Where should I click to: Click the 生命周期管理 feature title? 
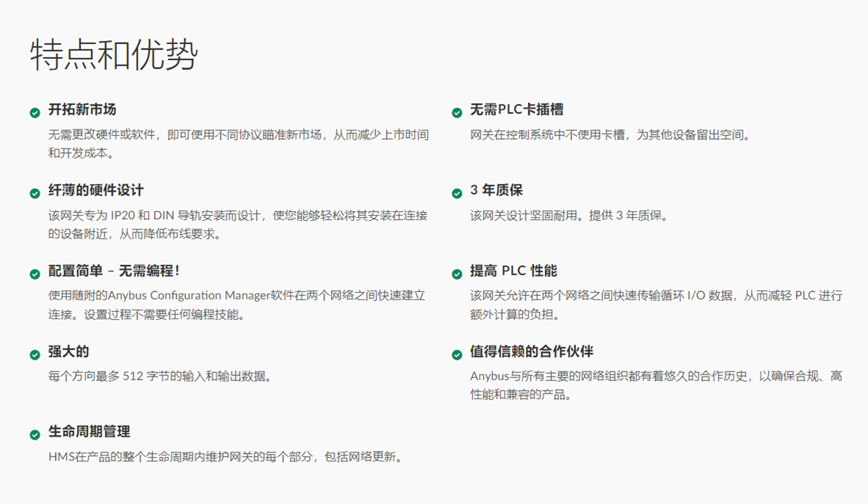click(x=89, y=432)
